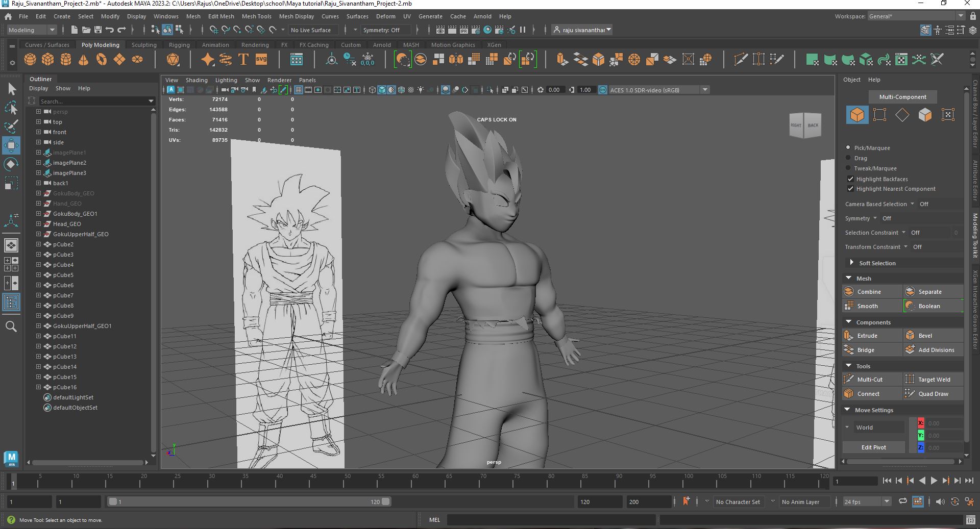
Task: Select the arrow Select tool in toolbox
Action: pyautogui.click(x=12, y=89)
